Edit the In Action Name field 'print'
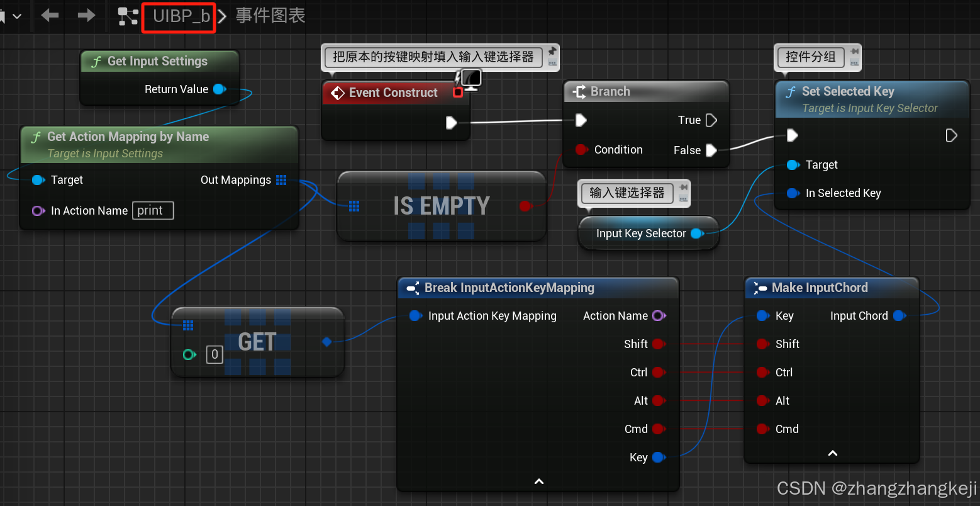Screen dimensions: 980x506 (153, 210)
